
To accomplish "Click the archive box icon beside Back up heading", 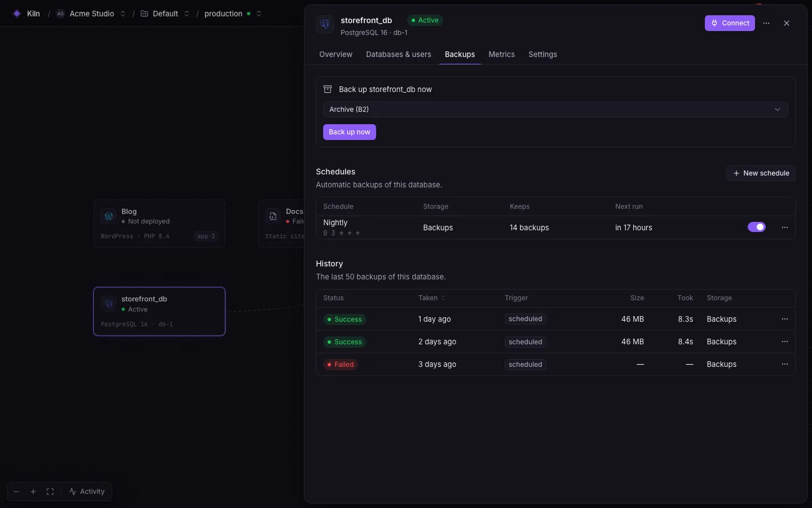I will pyautogui.click(x=328, y=89).
